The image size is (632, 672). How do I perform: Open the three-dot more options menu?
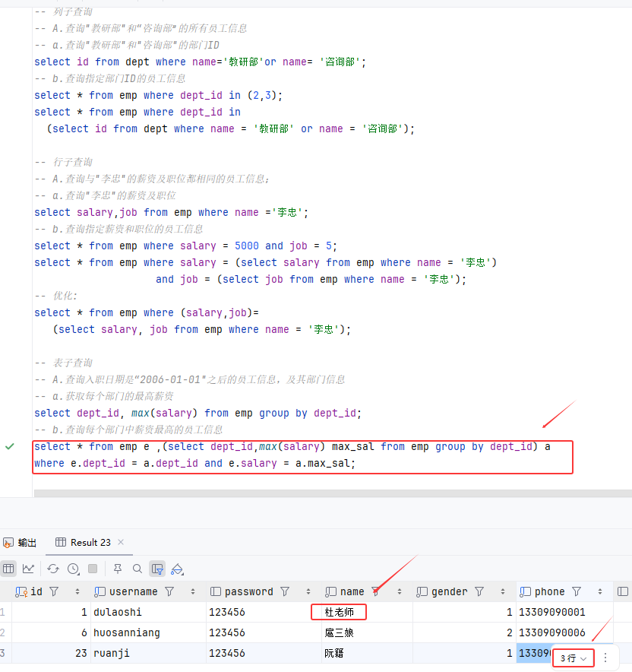[x=605, y=658]
